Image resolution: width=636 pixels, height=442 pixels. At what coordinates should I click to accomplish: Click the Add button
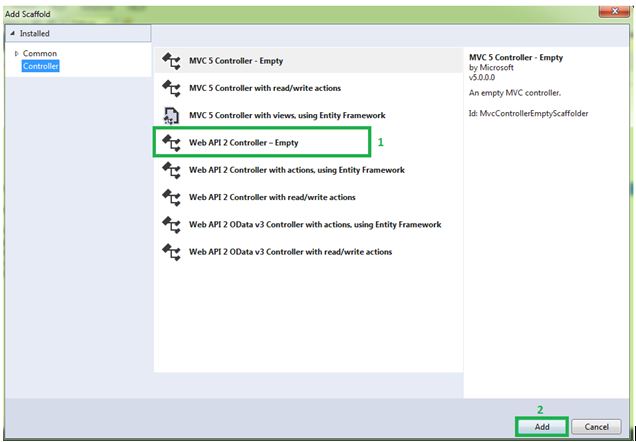click(541, 427)
